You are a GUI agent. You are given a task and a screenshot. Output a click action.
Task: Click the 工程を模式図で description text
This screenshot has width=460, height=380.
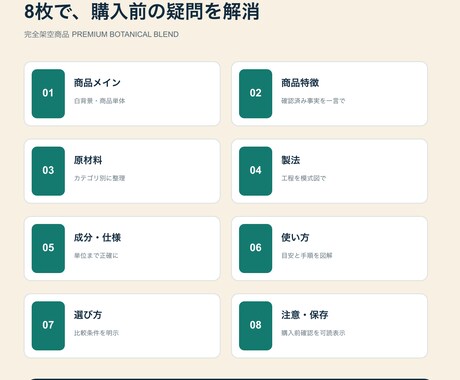pos(303,178)
